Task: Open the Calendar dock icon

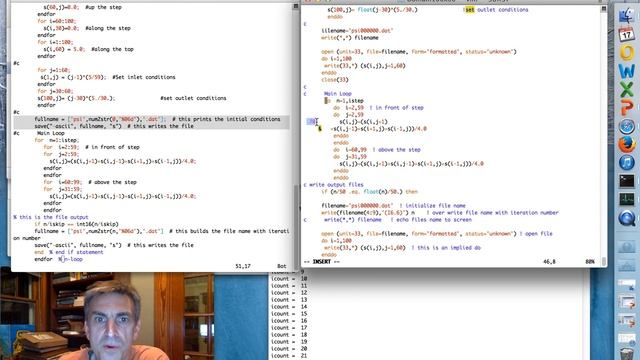Action: (627, 35)
